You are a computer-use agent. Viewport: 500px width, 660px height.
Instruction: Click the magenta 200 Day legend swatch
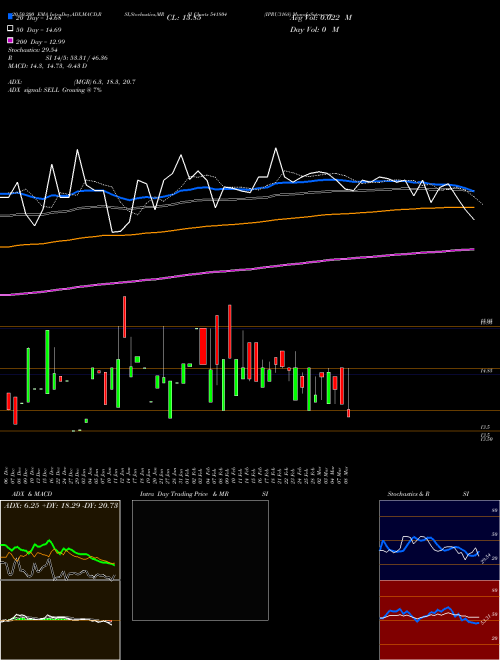10,40
